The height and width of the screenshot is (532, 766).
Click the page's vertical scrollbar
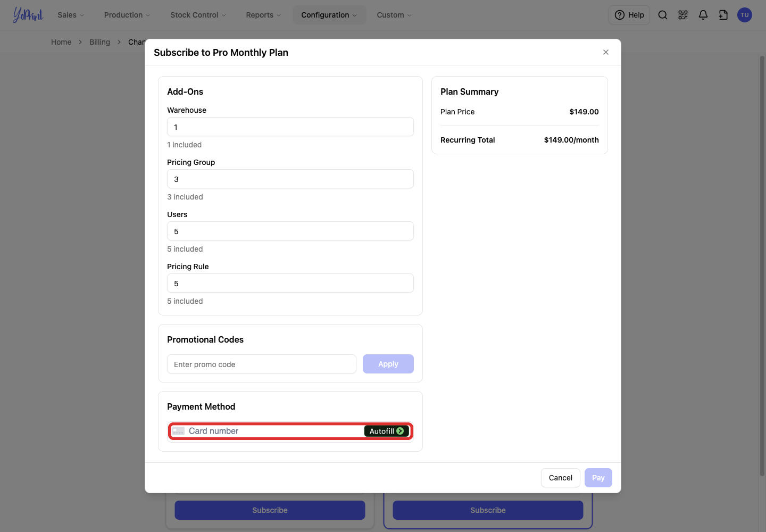762,266
